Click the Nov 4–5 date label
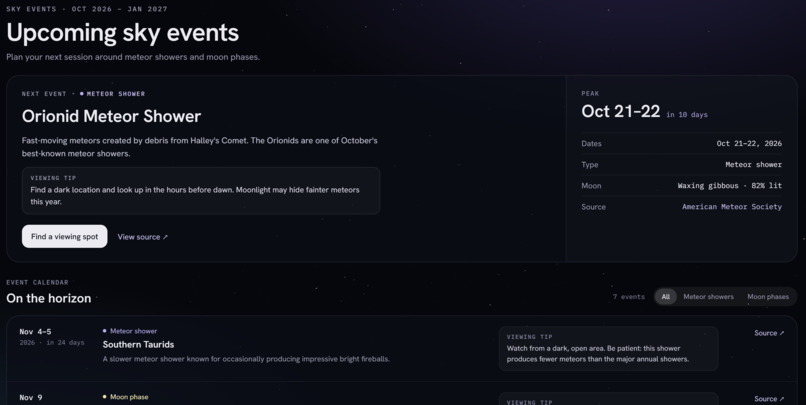Image resolution: width=806 pixels, height=405 pixels. tap(35, 332)
